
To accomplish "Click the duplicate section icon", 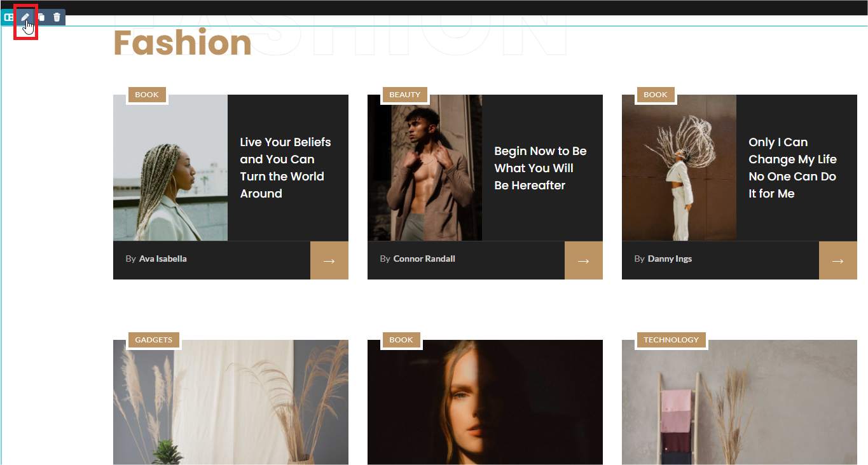I will tap(41, 17).
